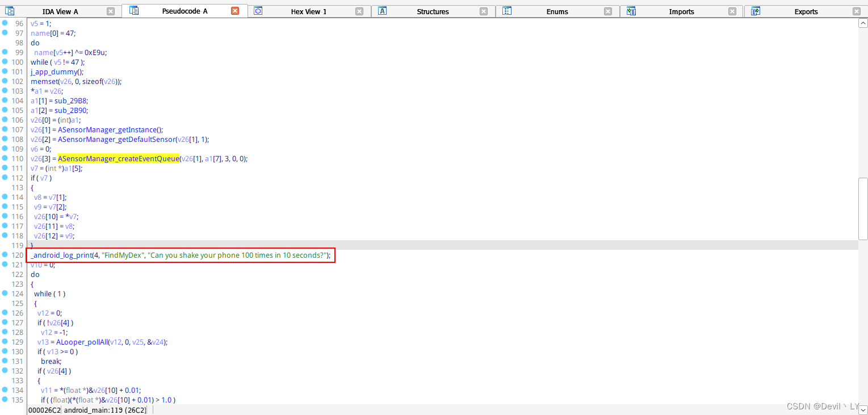Open the Enums tab
This screenshot has height=415, width=868.
557,11
